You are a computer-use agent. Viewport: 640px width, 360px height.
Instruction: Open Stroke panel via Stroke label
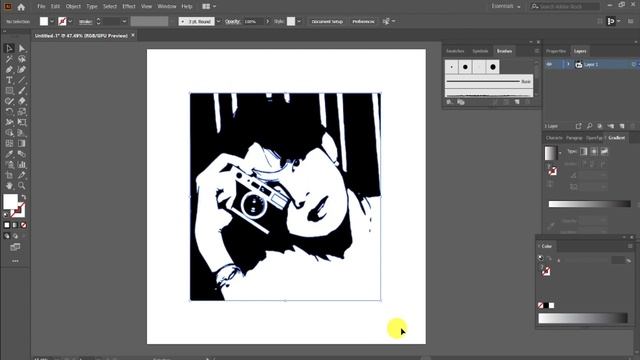coord(85,22)
